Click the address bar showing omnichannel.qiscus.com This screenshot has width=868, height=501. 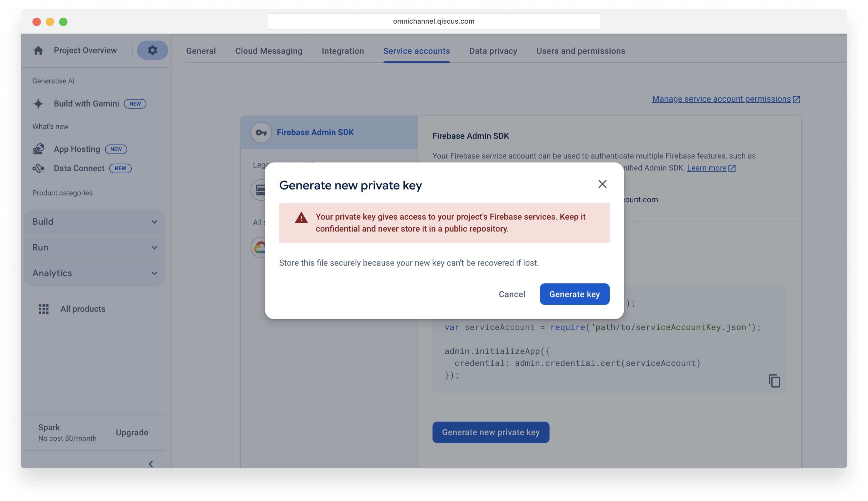[x=433, y=21]
